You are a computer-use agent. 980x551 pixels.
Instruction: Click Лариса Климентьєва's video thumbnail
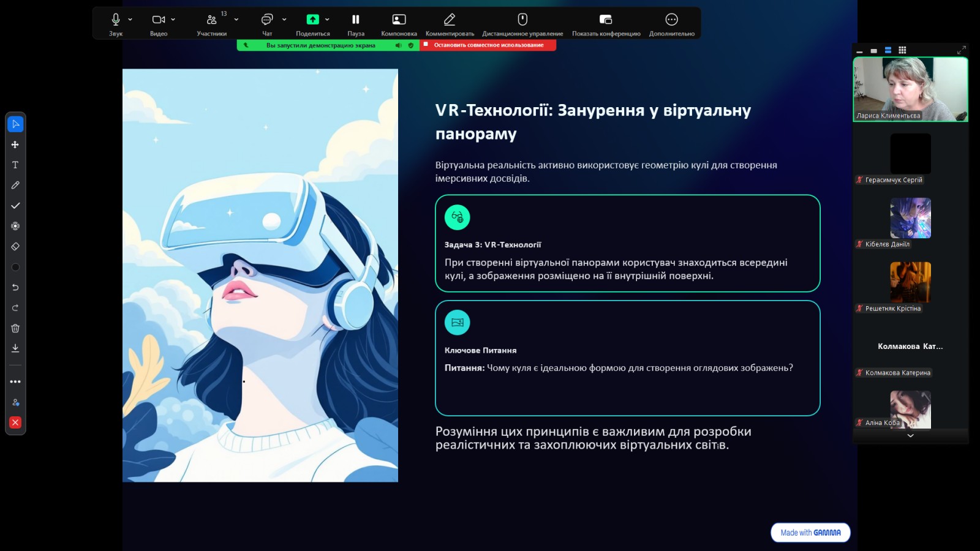coord(910,89)
